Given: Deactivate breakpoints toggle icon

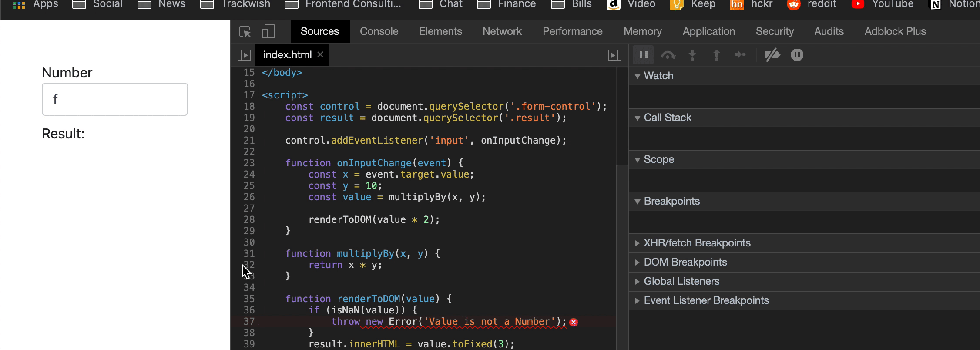Looking at the screenshot, I should click(772, 55).
